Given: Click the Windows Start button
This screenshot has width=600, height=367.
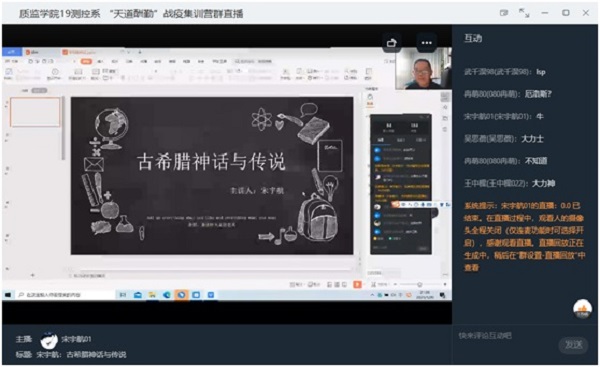Looking at the screenshot, I should pyautogui.click(x=8, y=295).
